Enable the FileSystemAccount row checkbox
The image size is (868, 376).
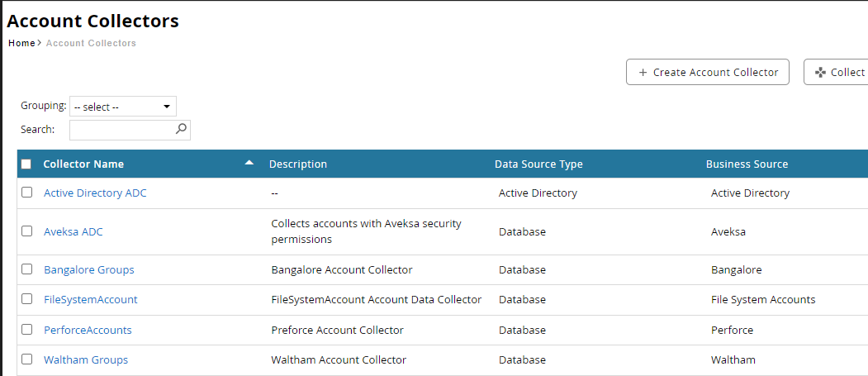(27, 299)
